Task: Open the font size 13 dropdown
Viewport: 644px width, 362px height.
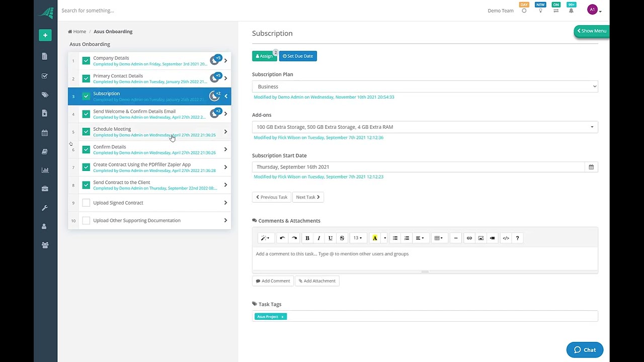Action: [x=357, y=238]
